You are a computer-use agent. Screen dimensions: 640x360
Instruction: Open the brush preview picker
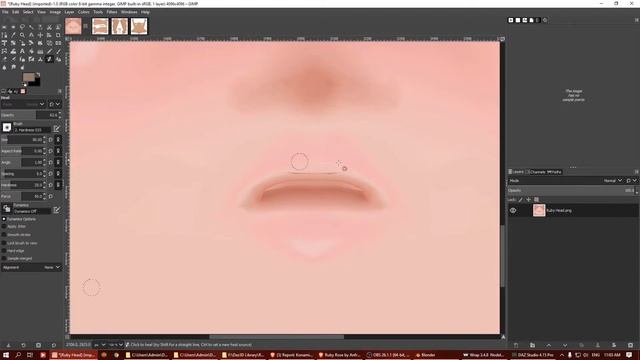click(x=7, y=127)
